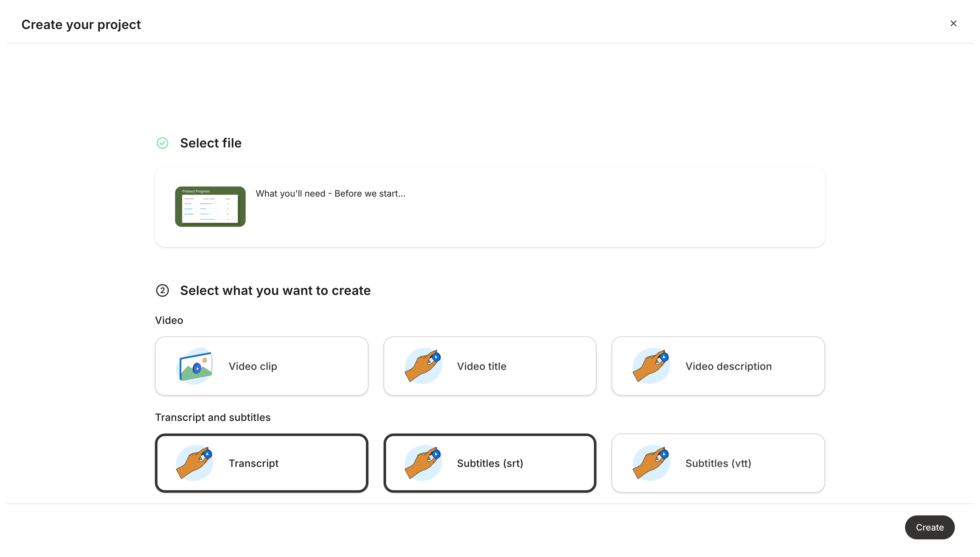
Task: Click the Video title hand icon
Action: coord(423,366)
